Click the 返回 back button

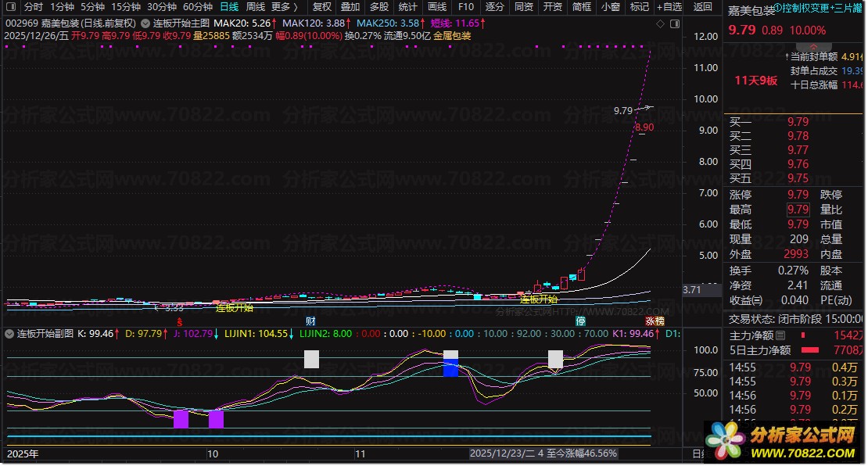coord(703,6)
